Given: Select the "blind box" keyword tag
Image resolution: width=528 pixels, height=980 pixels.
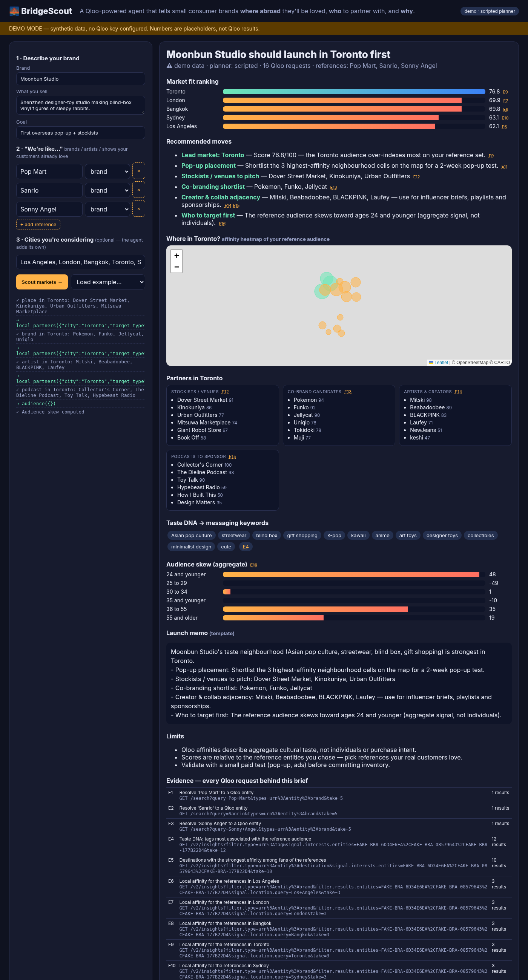Looking at the screenshot, I should (x=267, y=535).
